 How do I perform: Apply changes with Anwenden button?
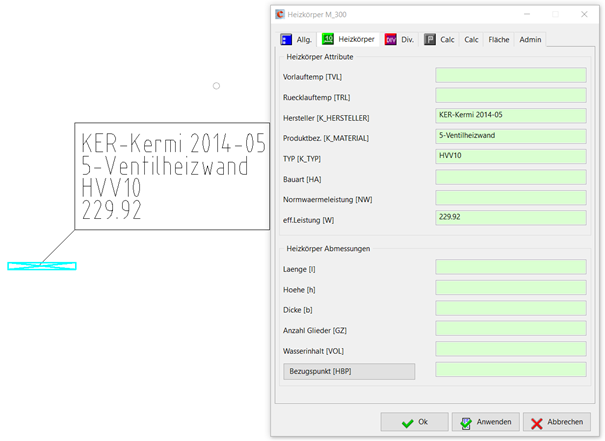(486, 422)
